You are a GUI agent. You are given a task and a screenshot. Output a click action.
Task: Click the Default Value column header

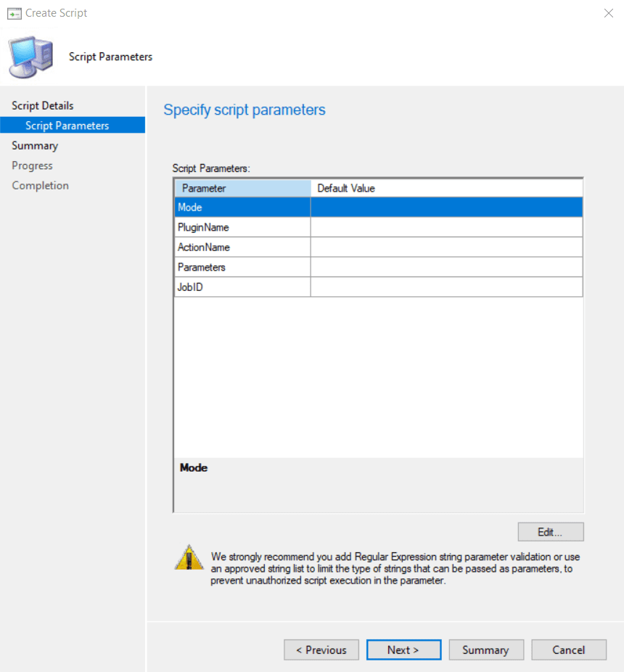click(x=446, y=188)
